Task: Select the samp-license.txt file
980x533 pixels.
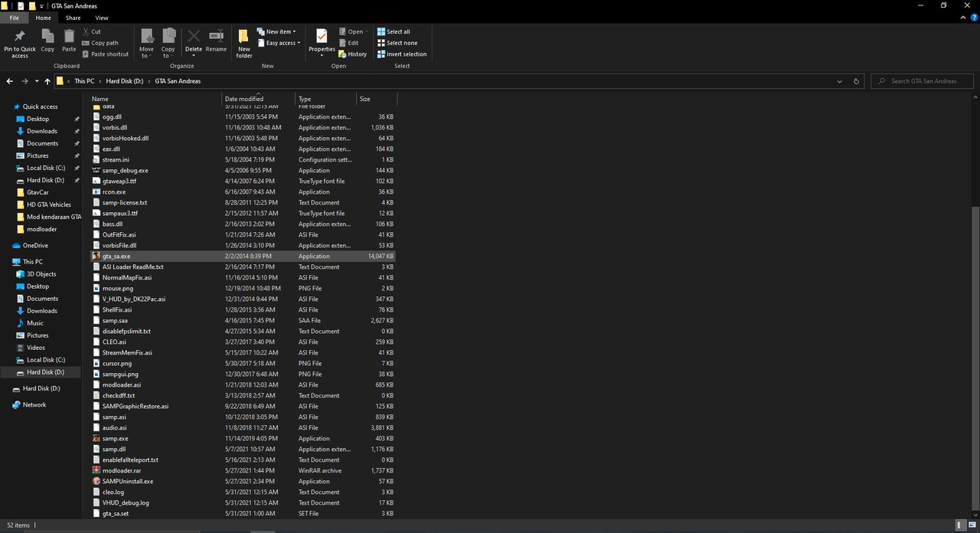Action: [x=243, y=203]
